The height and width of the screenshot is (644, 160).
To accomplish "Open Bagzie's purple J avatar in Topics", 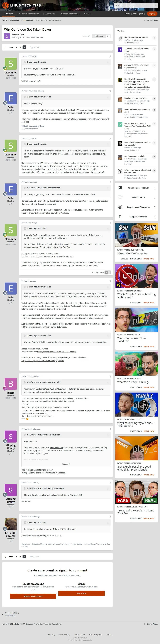I will coord(120,50).
